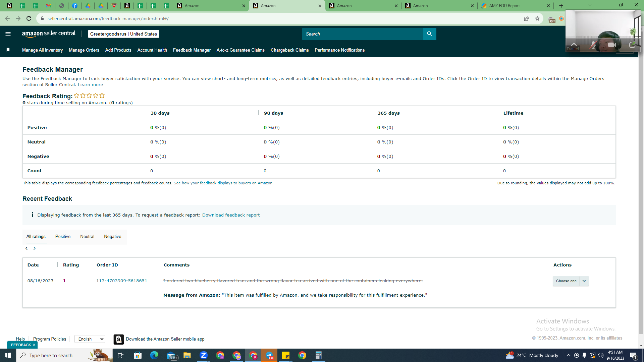Open the Seller Central hamburger menu

8,34
